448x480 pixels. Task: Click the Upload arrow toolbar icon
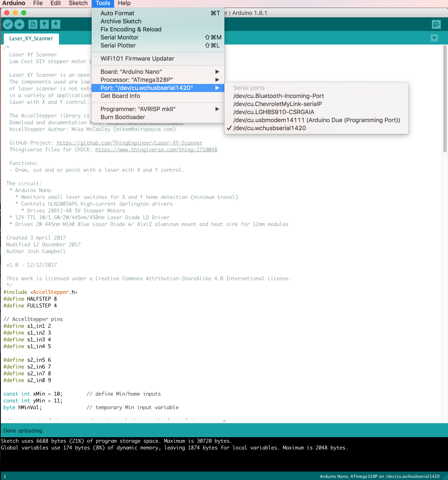coord(19,24)
